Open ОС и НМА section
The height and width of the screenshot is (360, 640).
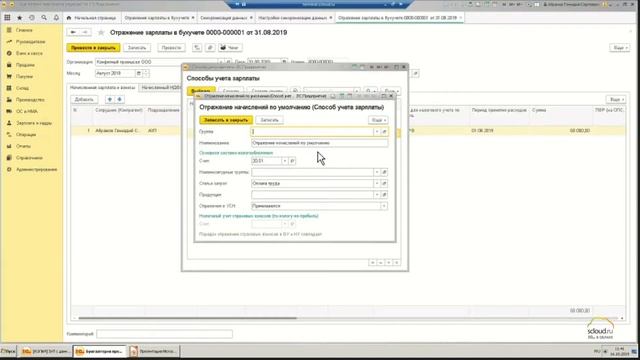coord(27,111)
